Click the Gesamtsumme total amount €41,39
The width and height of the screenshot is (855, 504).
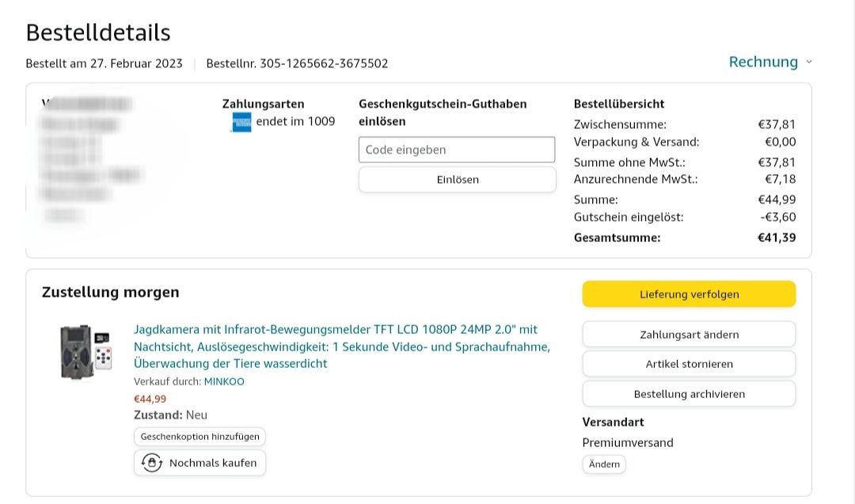tap(777, 237)
